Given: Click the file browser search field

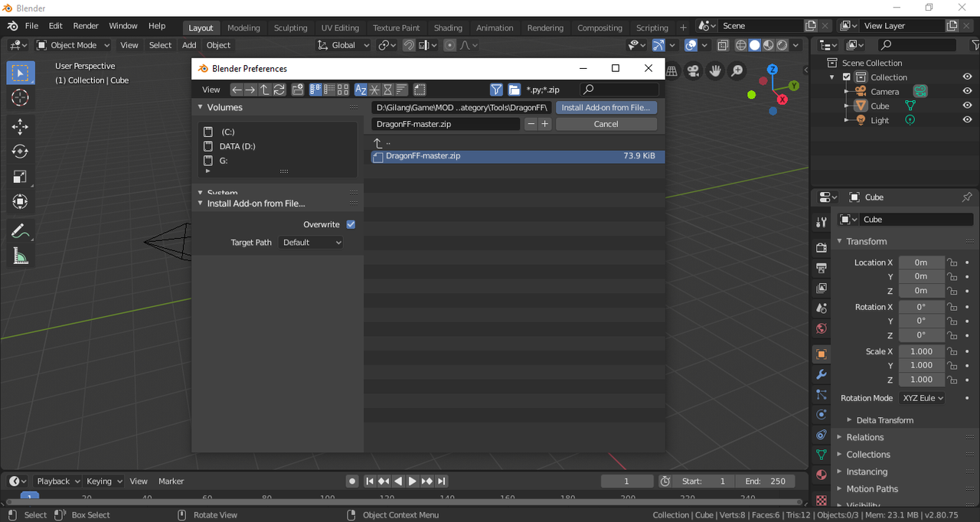Looking at the screenshot, I should 619,90.
